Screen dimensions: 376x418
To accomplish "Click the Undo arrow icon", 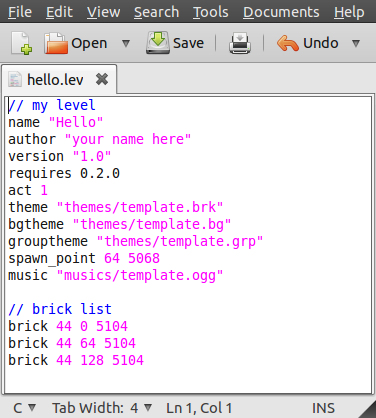I will pyautogui.click(x=287, y=43).
